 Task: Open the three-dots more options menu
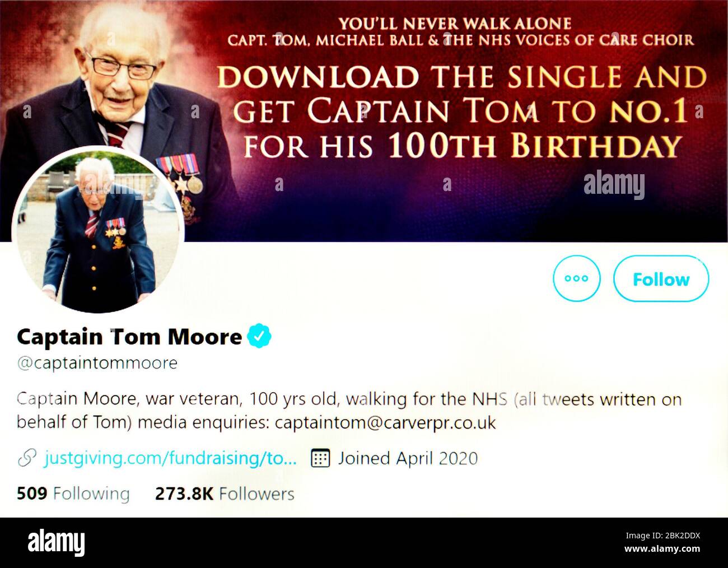(576, 278)
